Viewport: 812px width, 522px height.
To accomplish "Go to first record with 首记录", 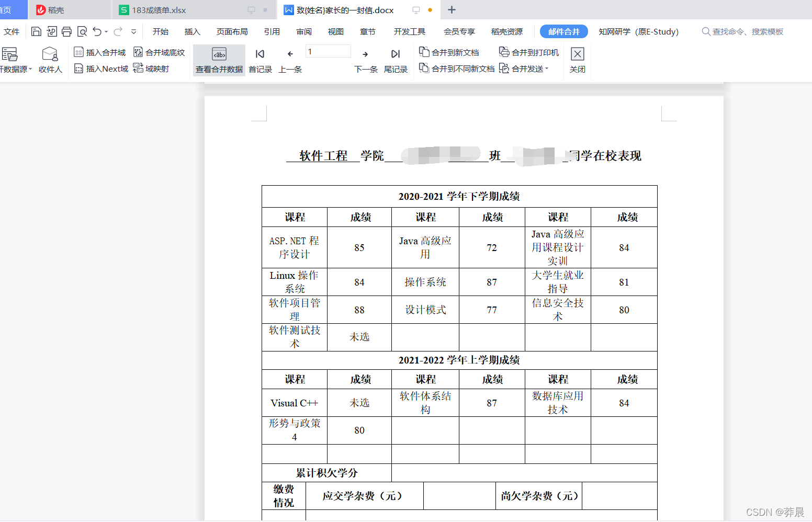I will coord(260,60).
